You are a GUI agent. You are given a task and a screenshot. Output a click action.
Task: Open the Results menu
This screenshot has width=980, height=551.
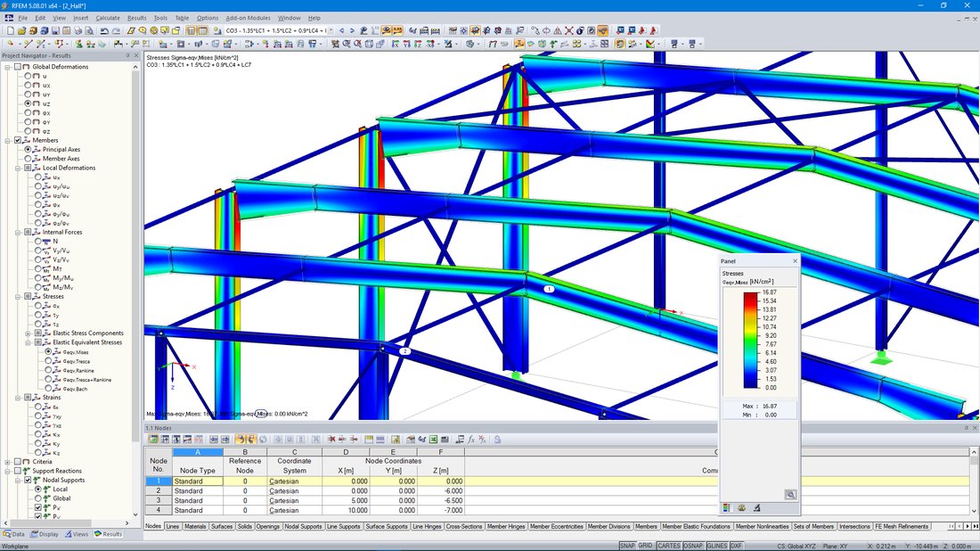click(136, 18)
